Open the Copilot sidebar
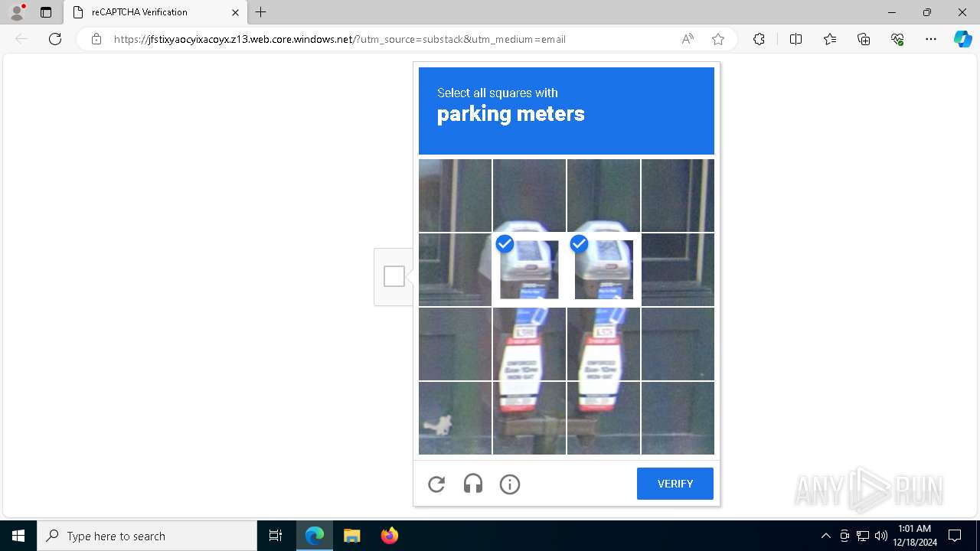This screenshot has height=551, width=980. (962, 39)
